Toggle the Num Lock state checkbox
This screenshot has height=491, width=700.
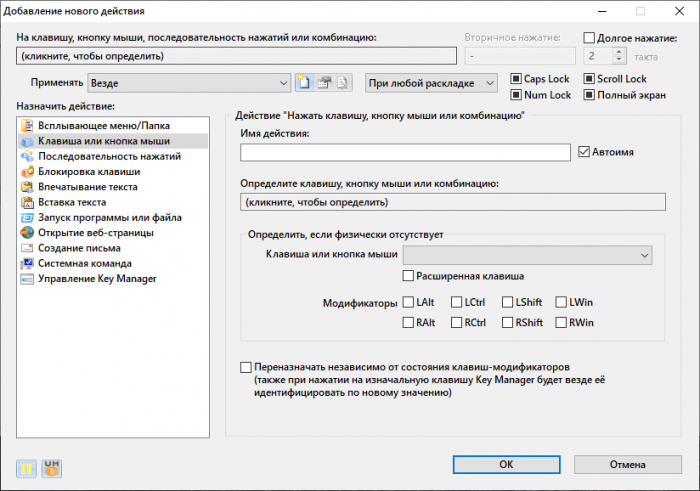(516, 95)
